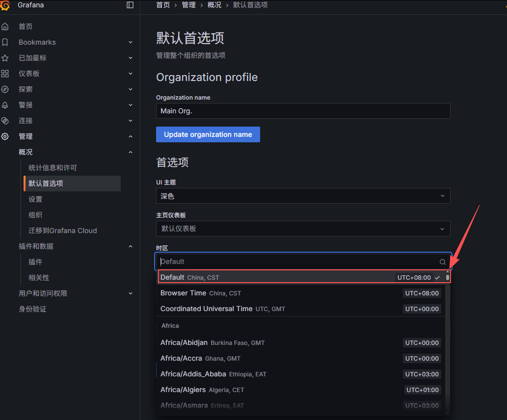Open 已加星标 via the star icon
The height and width of the screenshot is (420, 507).
(6, 57)
